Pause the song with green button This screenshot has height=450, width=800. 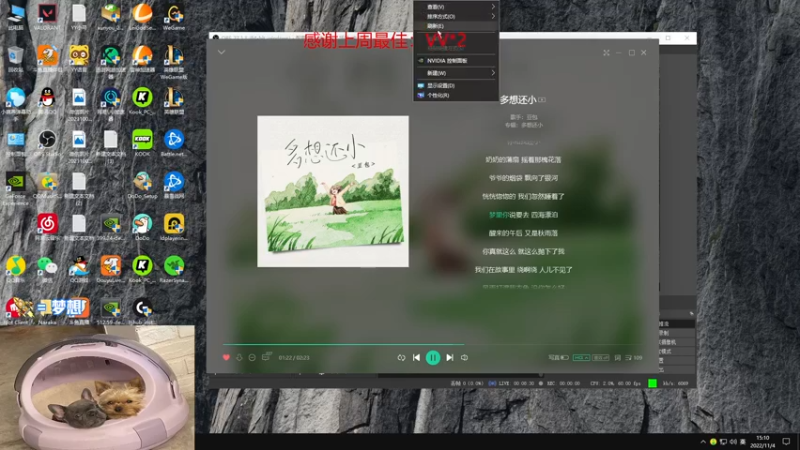[433, 358]
